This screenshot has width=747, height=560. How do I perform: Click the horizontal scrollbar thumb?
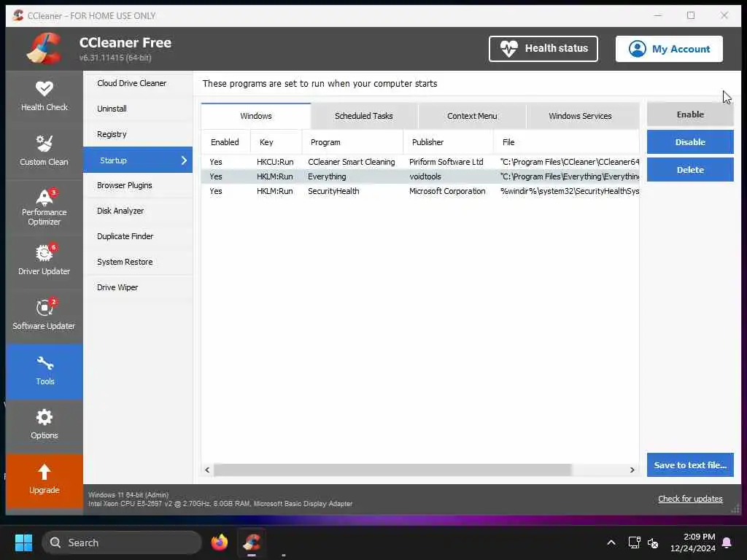392,470
